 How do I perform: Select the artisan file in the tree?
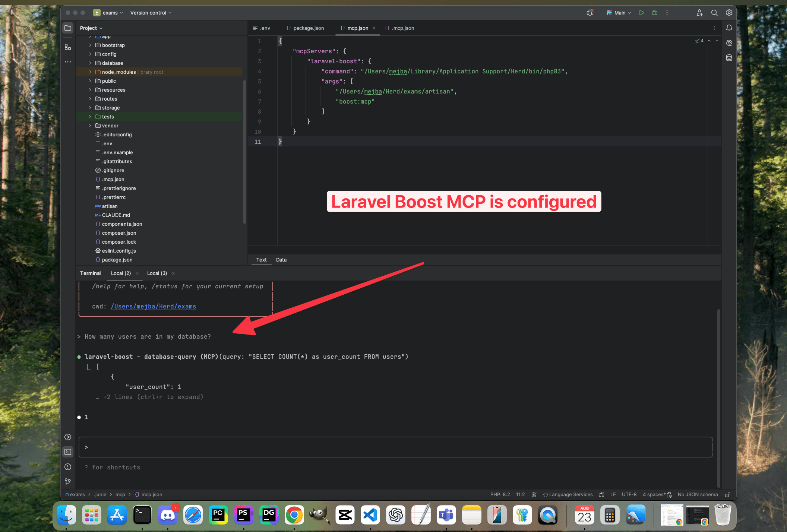tap(110, 206)
